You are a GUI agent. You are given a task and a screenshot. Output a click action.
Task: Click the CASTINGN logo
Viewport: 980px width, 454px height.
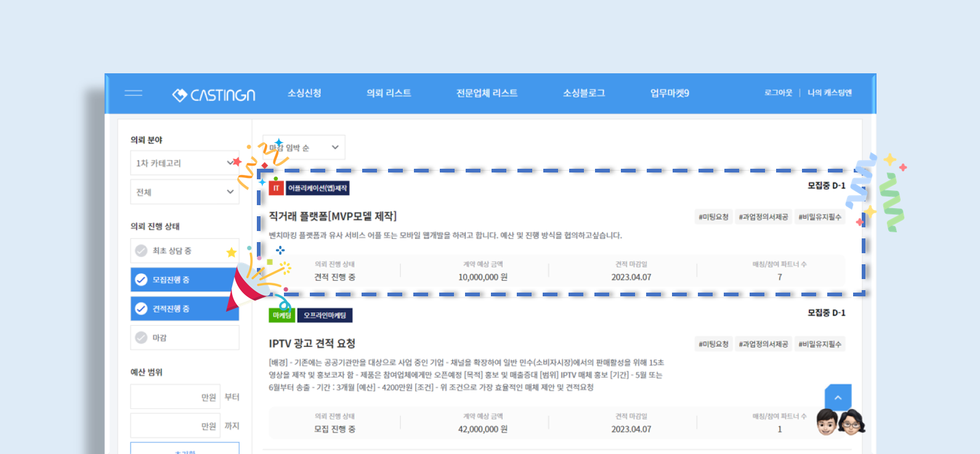(213, 95)
